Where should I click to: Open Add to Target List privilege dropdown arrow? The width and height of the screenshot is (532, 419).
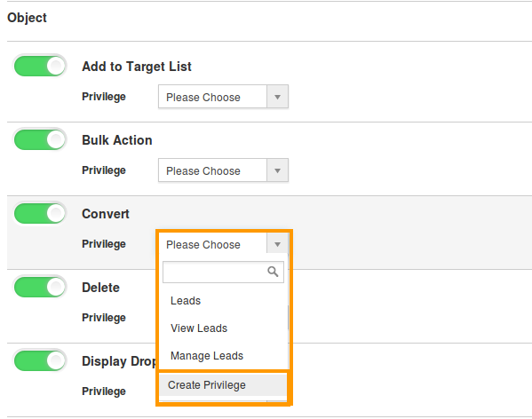(277, 97)
